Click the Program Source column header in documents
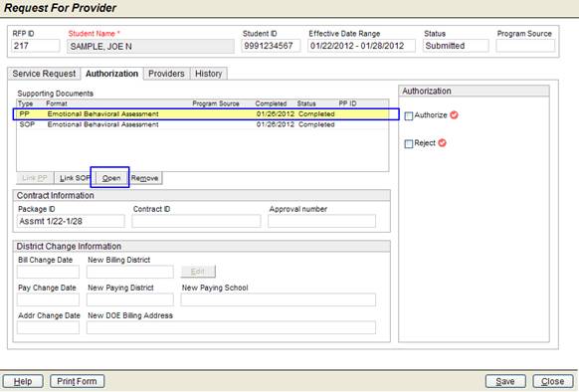 (216, 103)
